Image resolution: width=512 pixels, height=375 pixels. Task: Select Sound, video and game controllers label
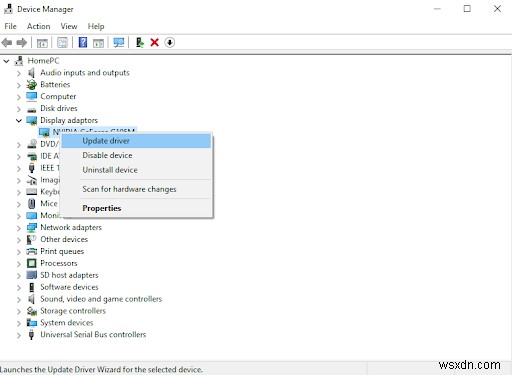[101, 299]
